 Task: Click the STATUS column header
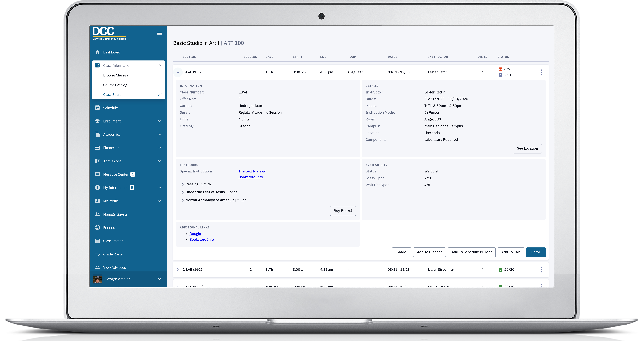(x=503, y=57)
